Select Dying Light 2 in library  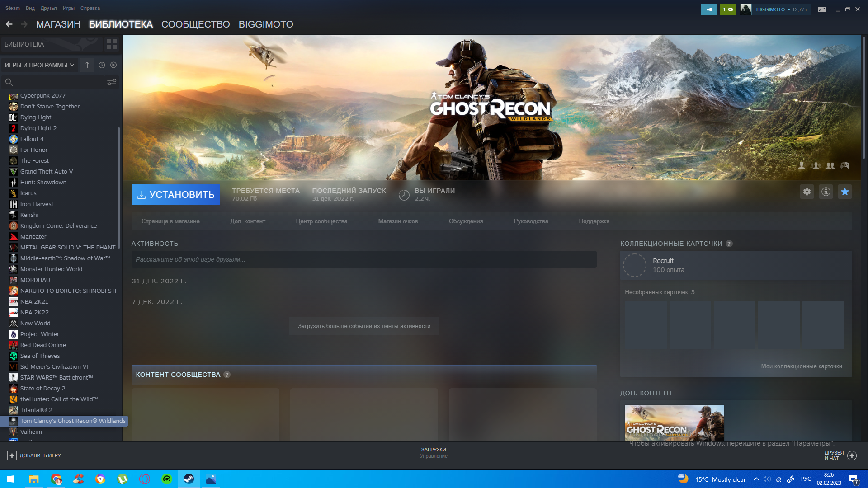[x=38, y=128]
